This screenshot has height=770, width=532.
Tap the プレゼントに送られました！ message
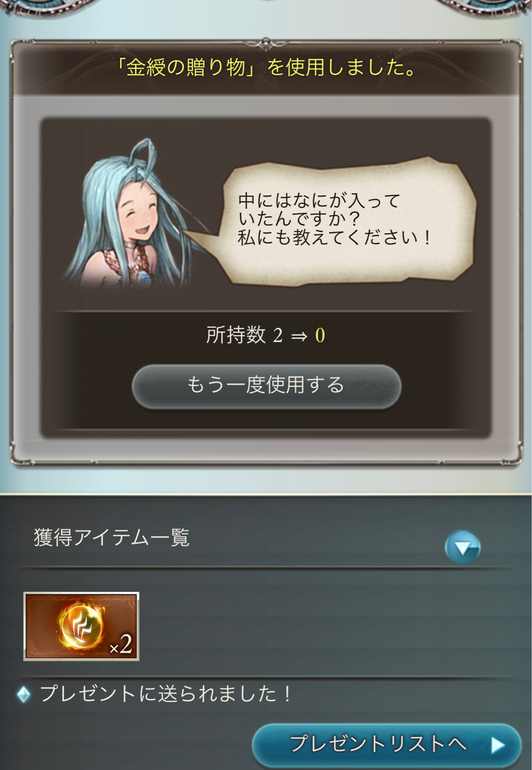167,694
